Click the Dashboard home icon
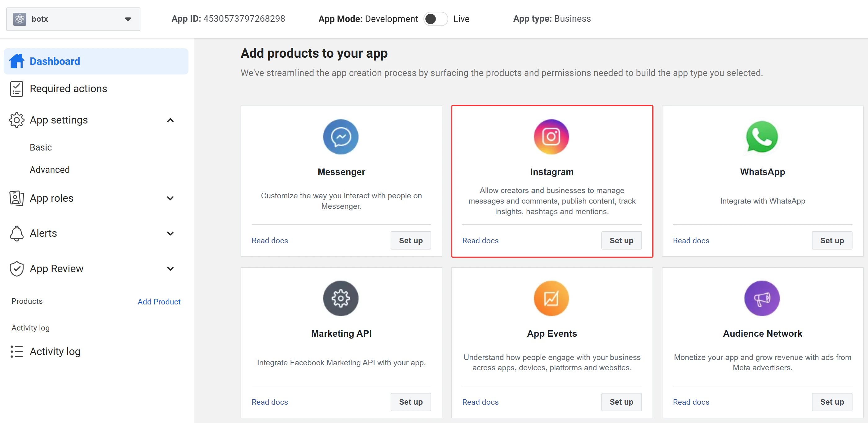This screenshot has width=868, height=423. click(x=16, y=61)
